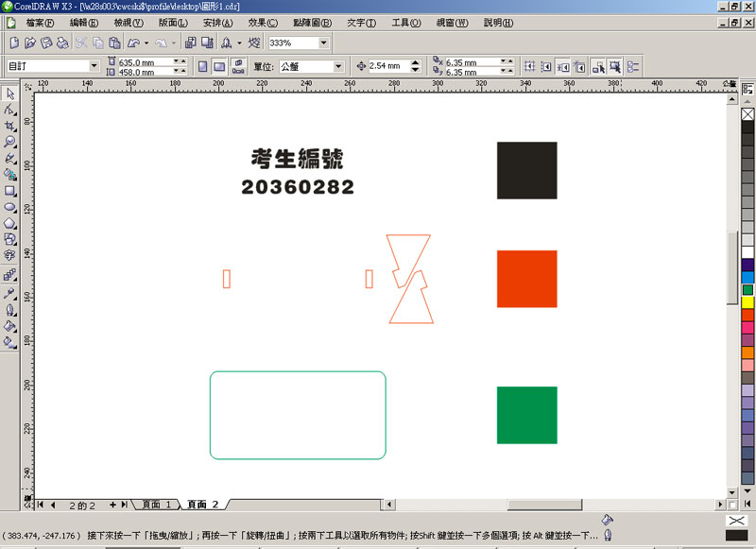Click the Paste icon in the toolbar
This screenshot has height=549, width=756.
[x=114, y=43]
